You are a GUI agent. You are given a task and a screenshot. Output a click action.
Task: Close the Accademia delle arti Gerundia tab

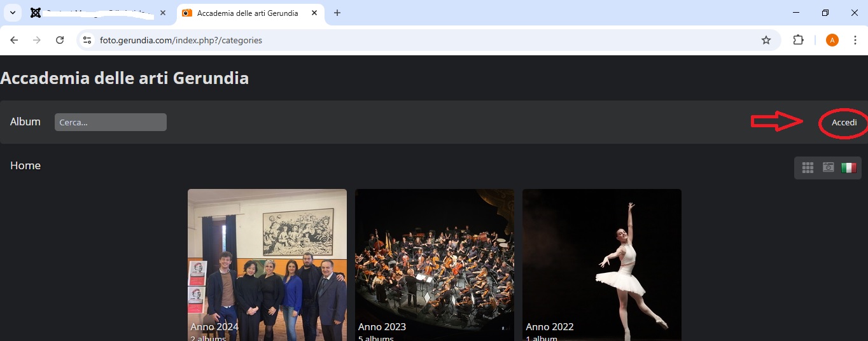coord(314,13)
